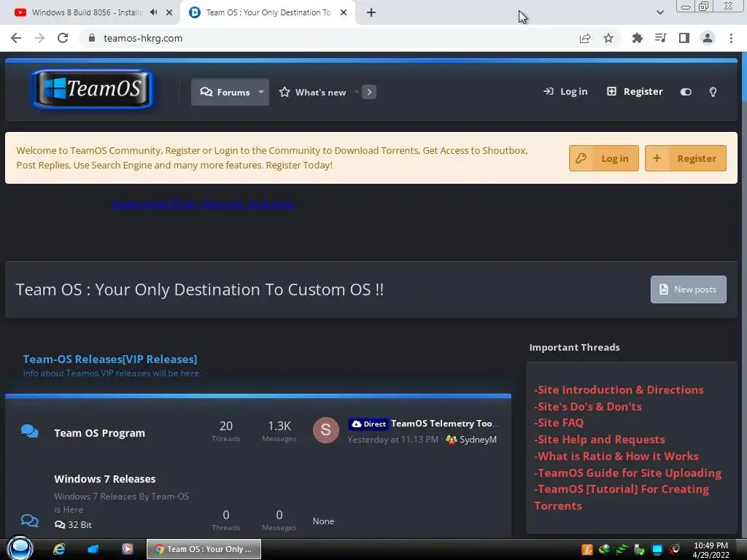Go back with the browser back arrow
The image size is (747, 560).
16,38
